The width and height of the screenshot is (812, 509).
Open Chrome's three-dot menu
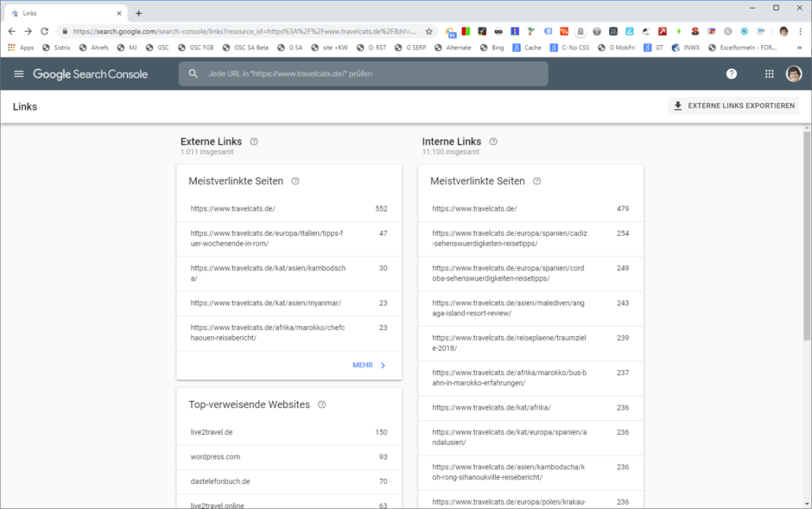pyautogui.click(x=800, y=31)
